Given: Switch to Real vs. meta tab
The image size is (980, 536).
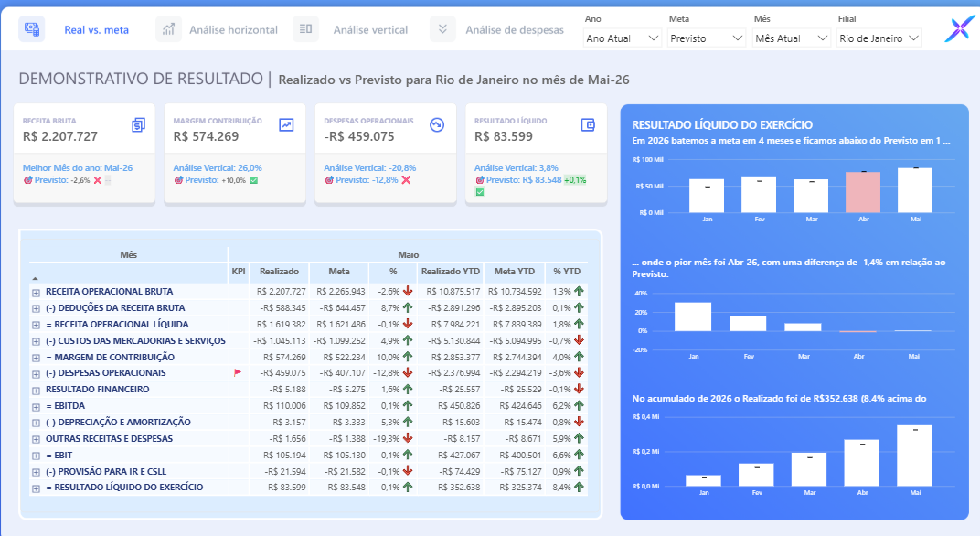Looking at the screenshot, I should (96, 29).
